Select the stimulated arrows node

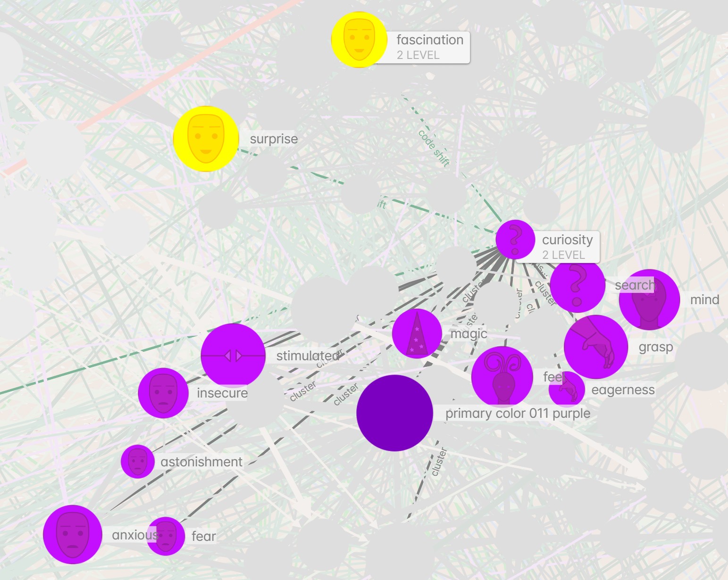coord(233,356)
